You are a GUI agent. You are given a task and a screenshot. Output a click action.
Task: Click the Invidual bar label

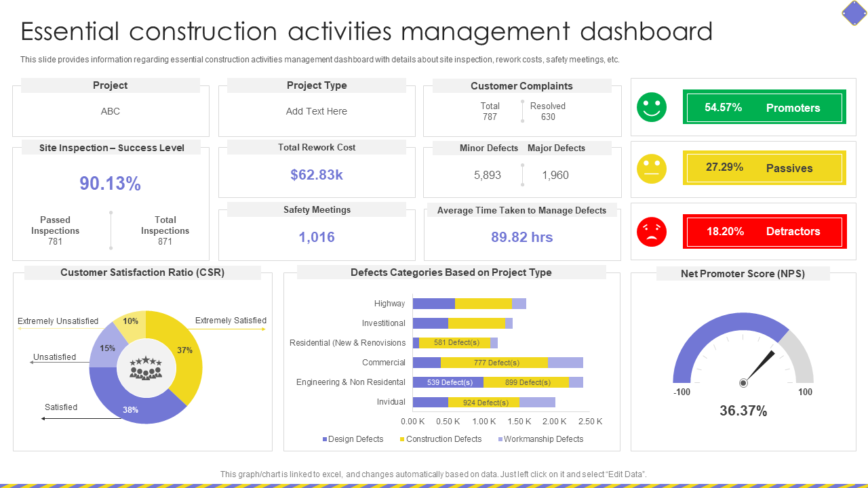(x=391, y=402)
